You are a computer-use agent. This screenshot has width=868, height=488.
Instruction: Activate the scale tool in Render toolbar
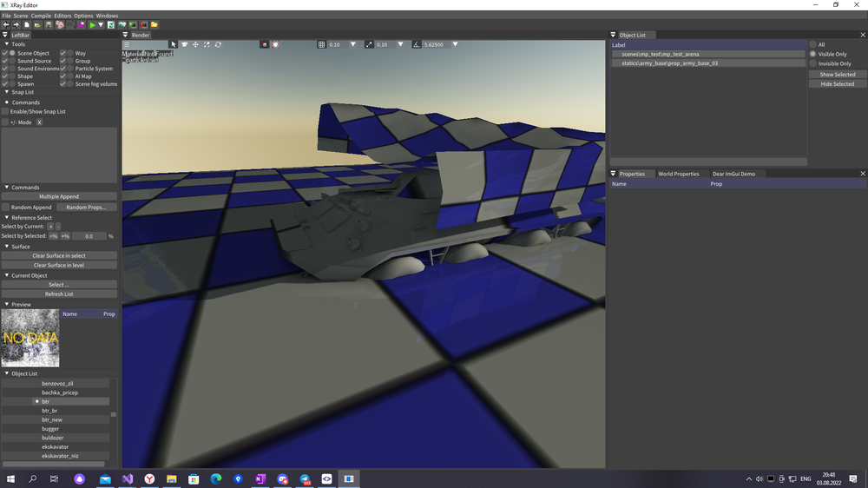pyautogui.click(x=207, y=44)
